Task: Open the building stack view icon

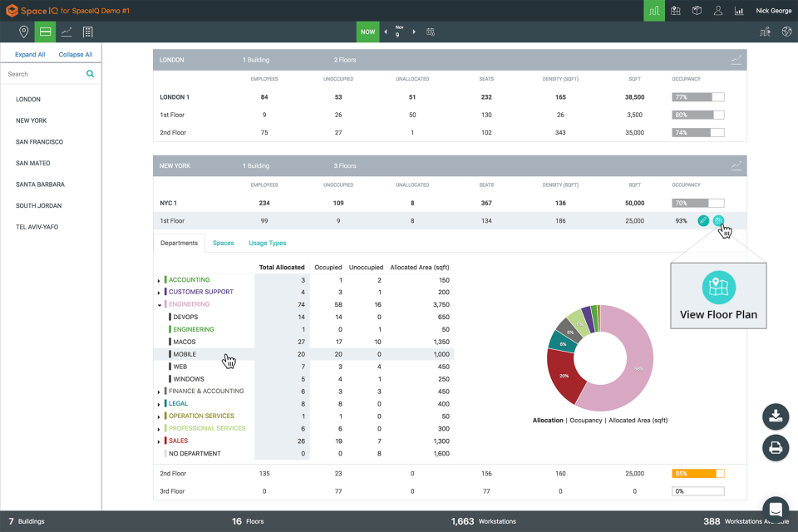Action: click(88, 32)
